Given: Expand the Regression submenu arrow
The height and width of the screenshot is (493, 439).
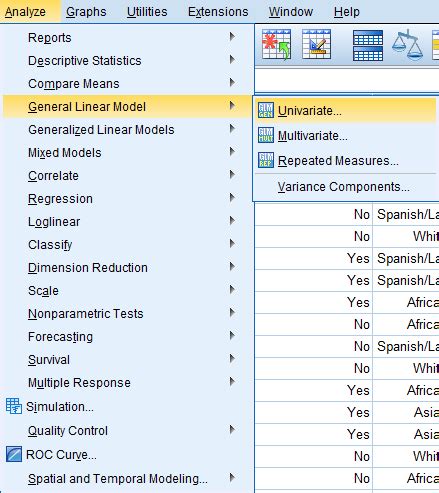Looking at the screenshot, I should pyautogui.click(x=232, y=198).
